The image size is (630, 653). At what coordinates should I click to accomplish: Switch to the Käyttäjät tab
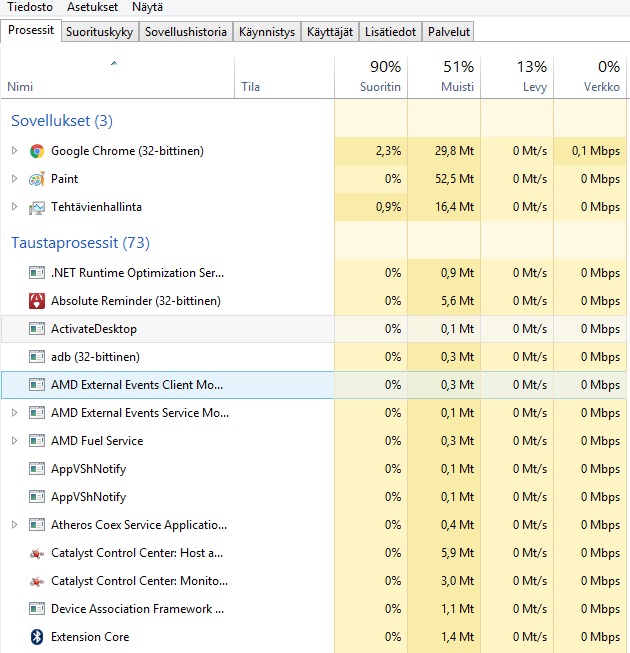pos(330,32)
